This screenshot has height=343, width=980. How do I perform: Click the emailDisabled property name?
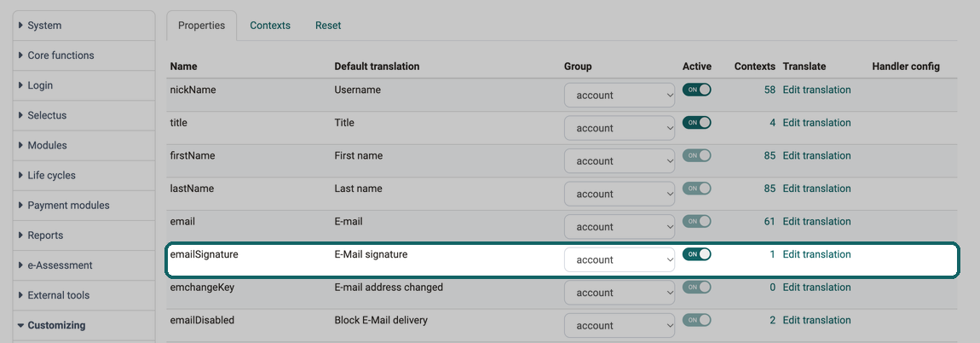point(202,320)
